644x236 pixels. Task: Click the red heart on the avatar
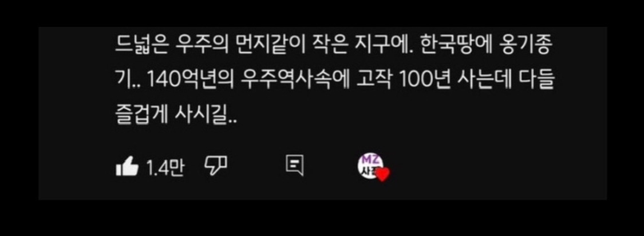[383, 174]
